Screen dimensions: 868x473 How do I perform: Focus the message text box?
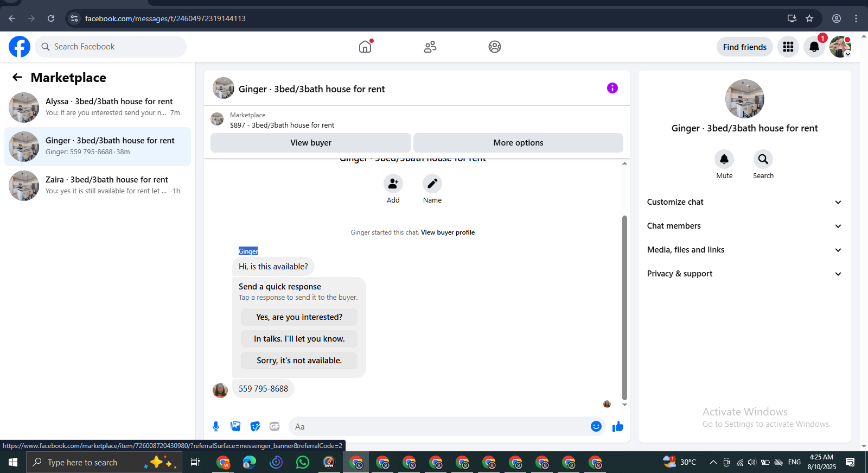point(439,427)
